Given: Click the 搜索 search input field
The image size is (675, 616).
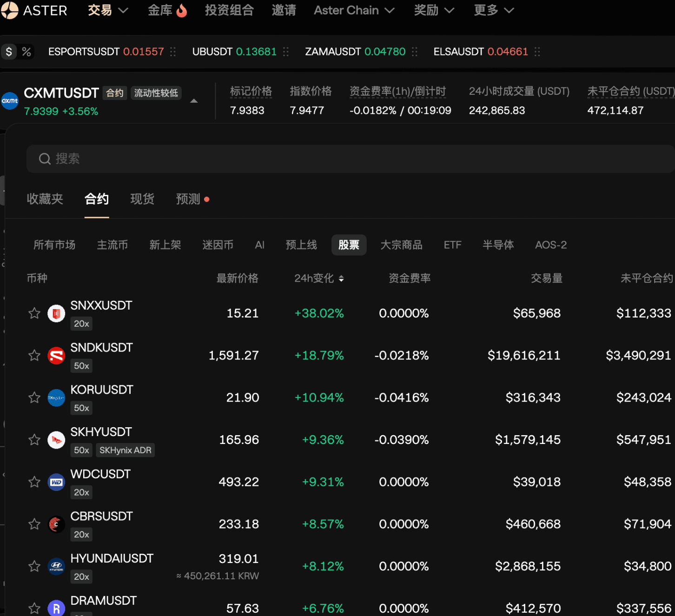Looking at the screenshot, I should [x=351, y=159].
